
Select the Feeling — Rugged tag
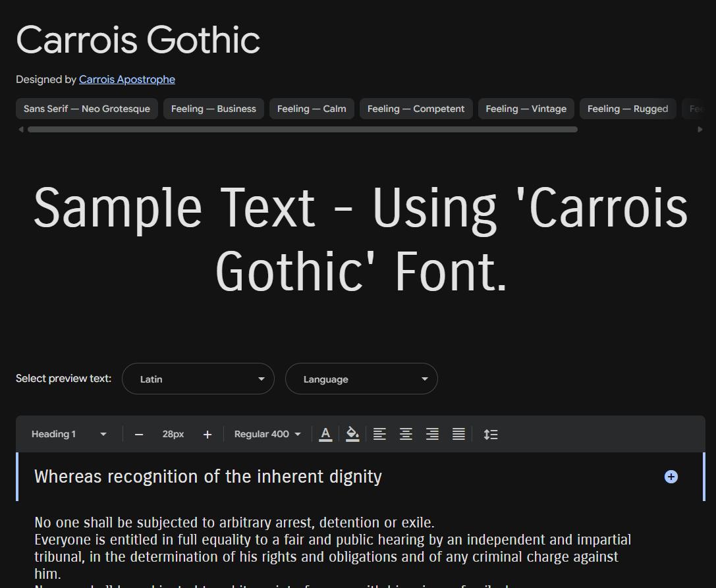(628, 109)
